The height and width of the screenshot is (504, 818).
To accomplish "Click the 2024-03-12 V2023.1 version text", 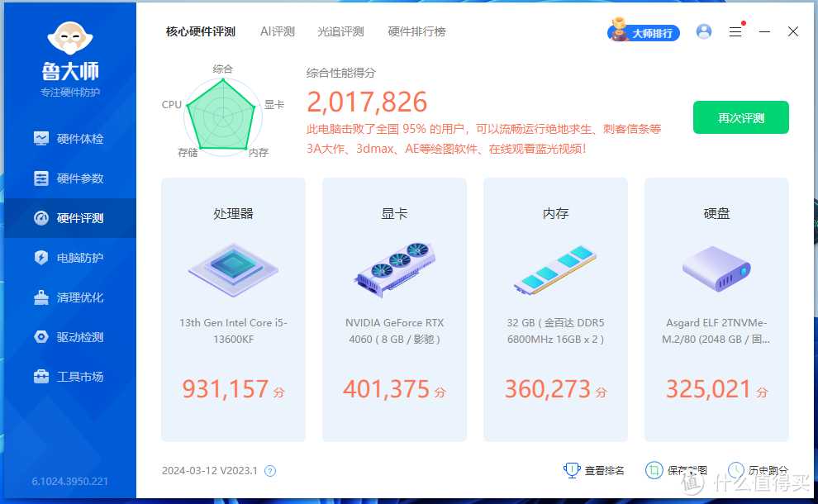I will (x=210, y=471).
